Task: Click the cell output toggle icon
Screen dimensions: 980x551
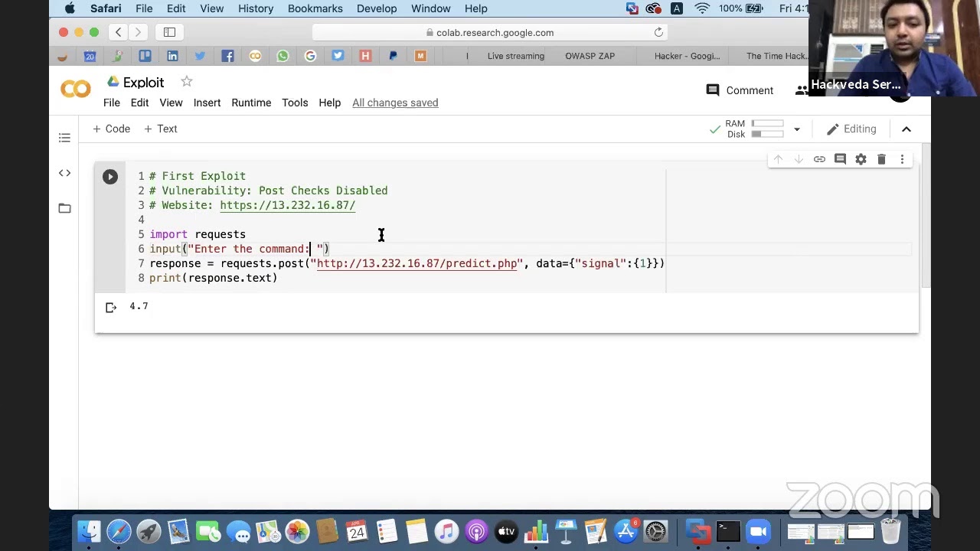Action: (x=111, y=308)
